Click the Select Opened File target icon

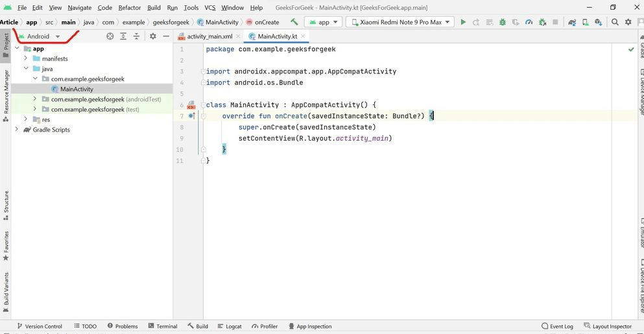[x=110, y=36]
